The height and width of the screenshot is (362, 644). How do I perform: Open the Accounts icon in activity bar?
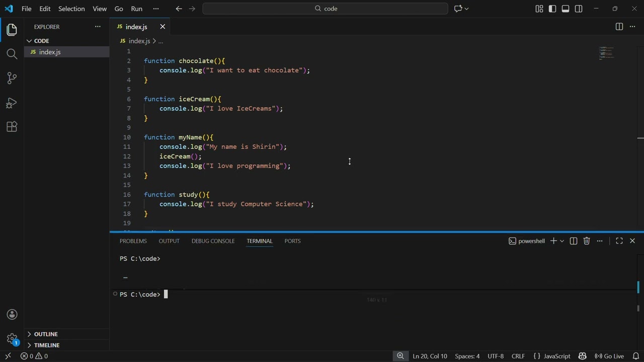pos(12,315)
